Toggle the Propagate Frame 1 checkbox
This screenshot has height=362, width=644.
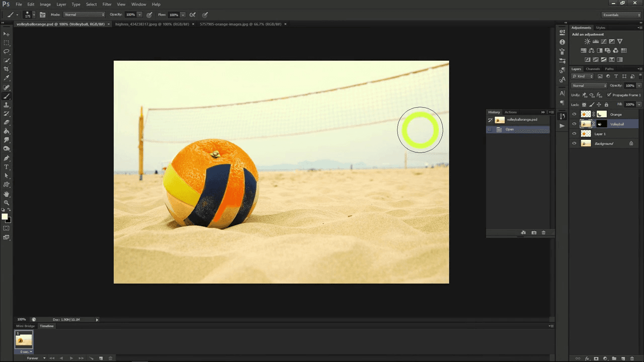tap(609, 95)
